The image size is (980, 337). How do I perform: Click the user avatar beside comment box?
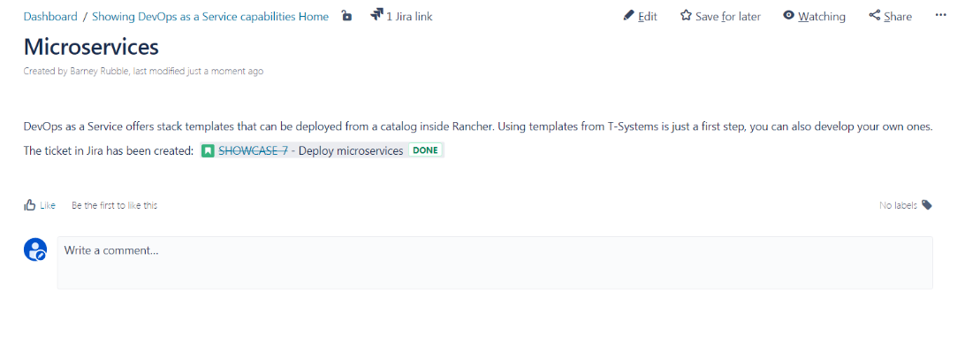(35, 249)
